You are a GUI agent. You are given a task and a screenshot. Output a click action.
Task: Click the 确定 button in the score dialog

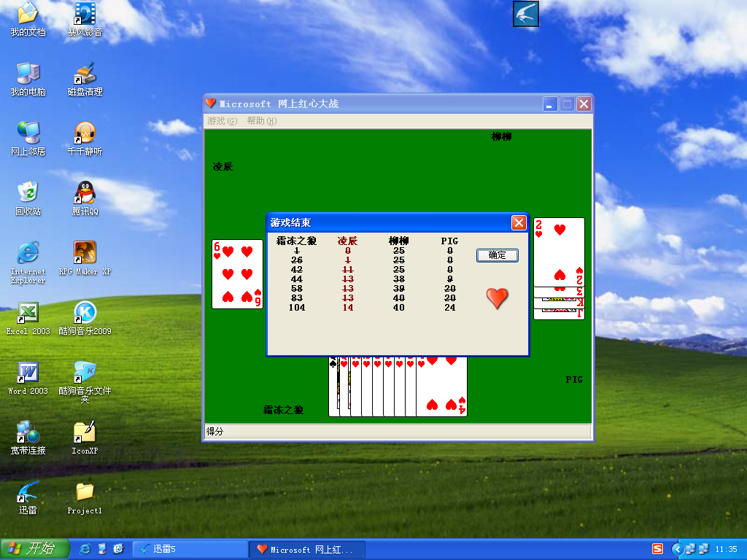498,255
